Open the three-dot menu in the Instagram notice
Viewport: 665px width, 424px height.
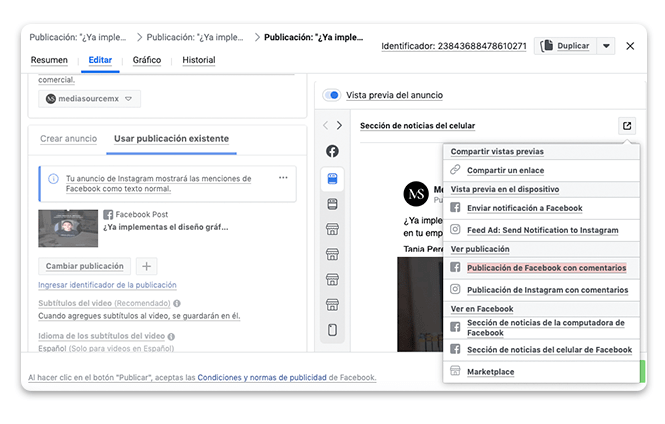pyautogui.click(x=283, y=177)
